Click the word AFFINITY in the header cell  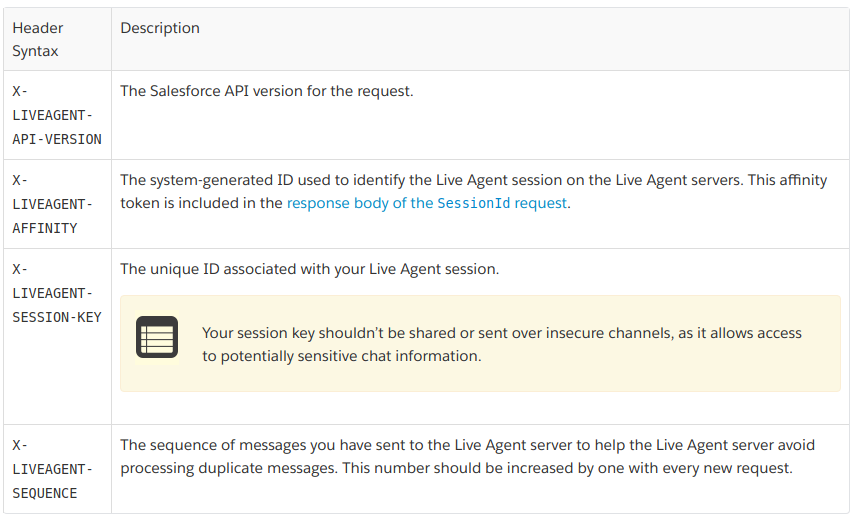point(45,228)
